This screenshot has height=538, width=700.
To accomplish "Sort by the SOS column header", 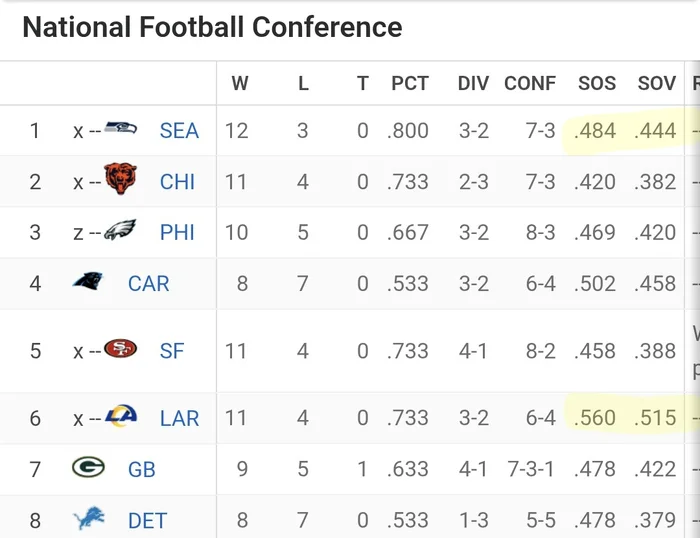I will [x=597, y=84].
